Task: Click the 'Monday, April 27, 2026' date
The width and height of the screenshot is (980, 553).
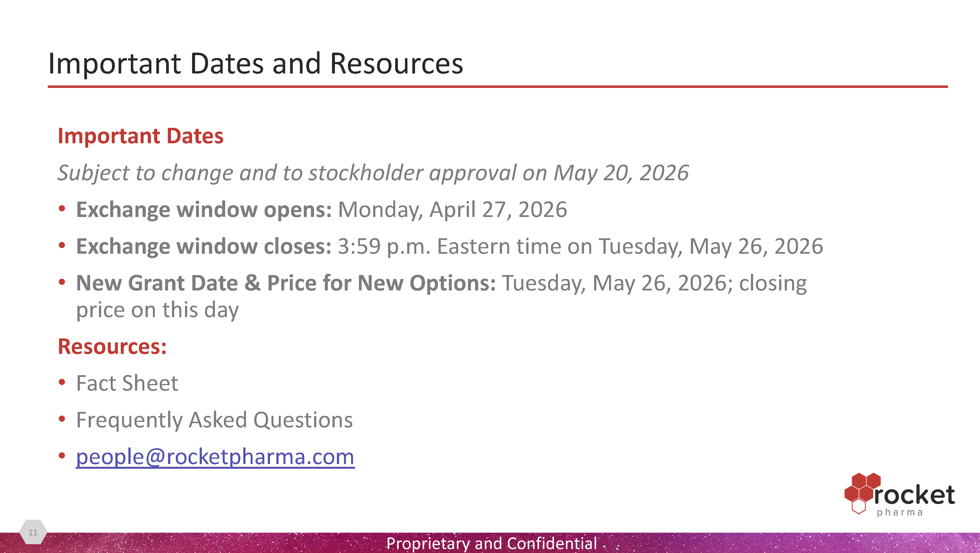Action: [x=452, y=210]
